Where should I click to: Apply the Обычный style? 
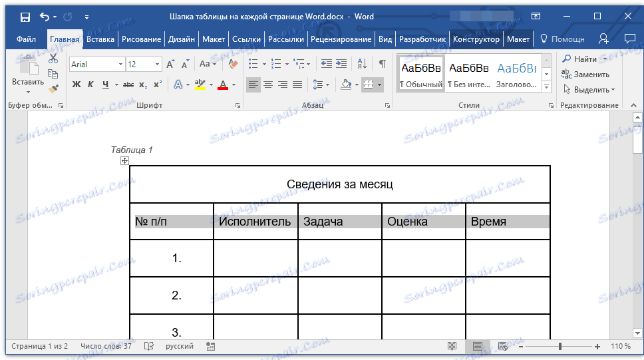[x=421, y=74]
